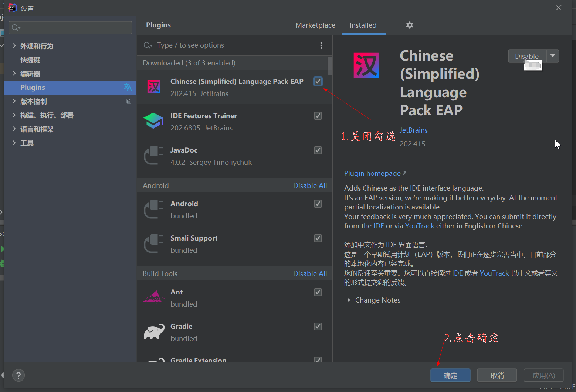This screenshot has width=576, height=392.
Task: Expand the 外观和行为 settings node
Action: [x=14, y=45]
